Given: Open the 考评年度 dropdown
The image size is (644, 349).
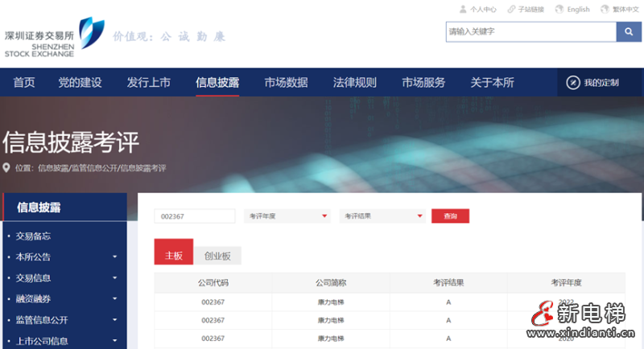Looking at the screenshot, I should pos(288,216).
